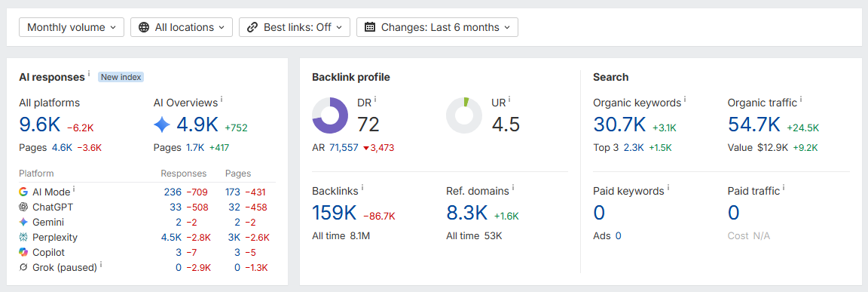Click the UR donut chart
Viewport: 868px width, 292px height.
[x=464, y=115]
